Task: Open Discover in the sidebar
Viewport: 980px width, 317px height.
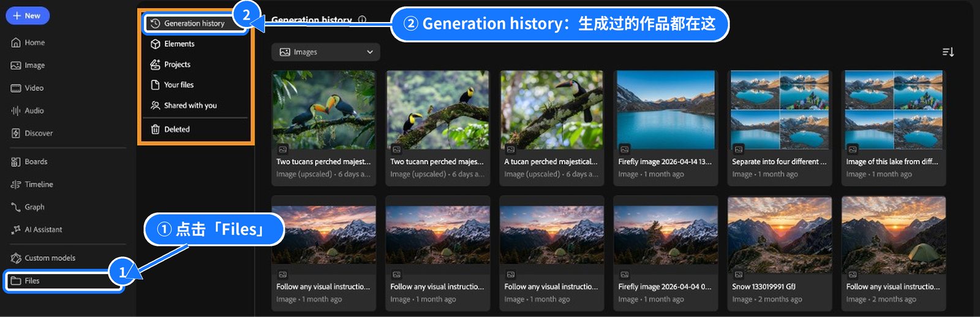Action: [32, 133]
